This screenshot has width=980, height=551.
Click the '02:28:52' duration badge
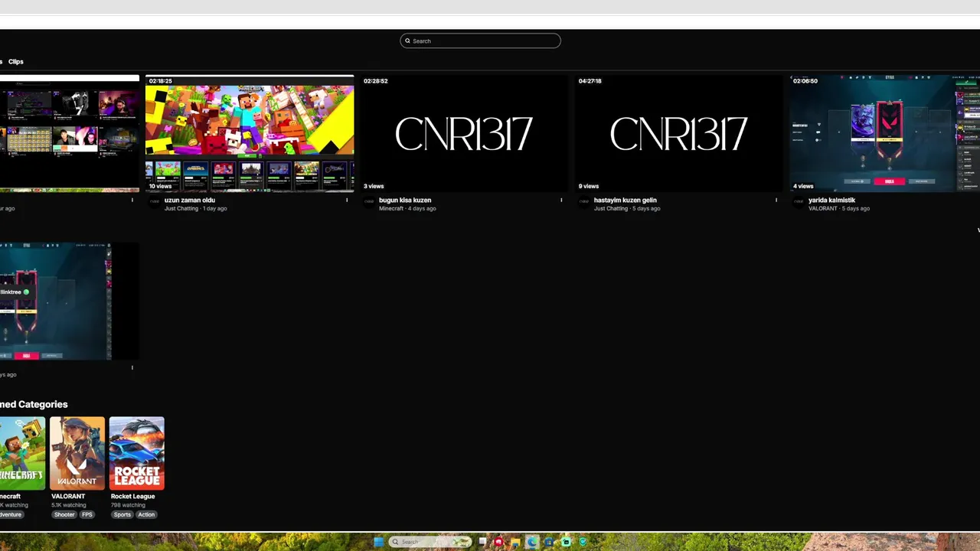point(375,81)
